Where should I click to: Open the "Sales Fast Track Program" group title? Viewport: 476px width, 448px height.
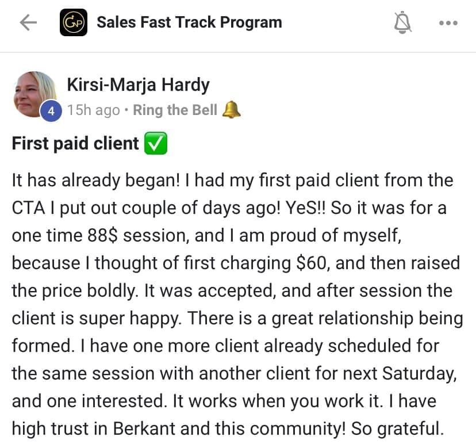point(189,23)
